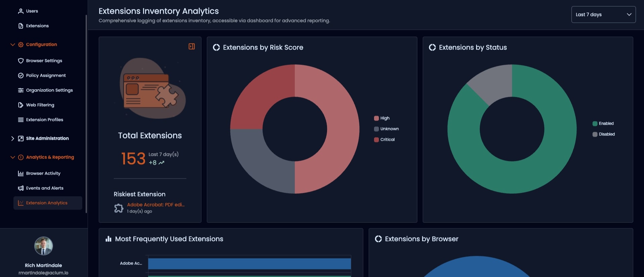
Task: Click the Events and Alerts megaphone icon
Action: (x=20, y=188)
